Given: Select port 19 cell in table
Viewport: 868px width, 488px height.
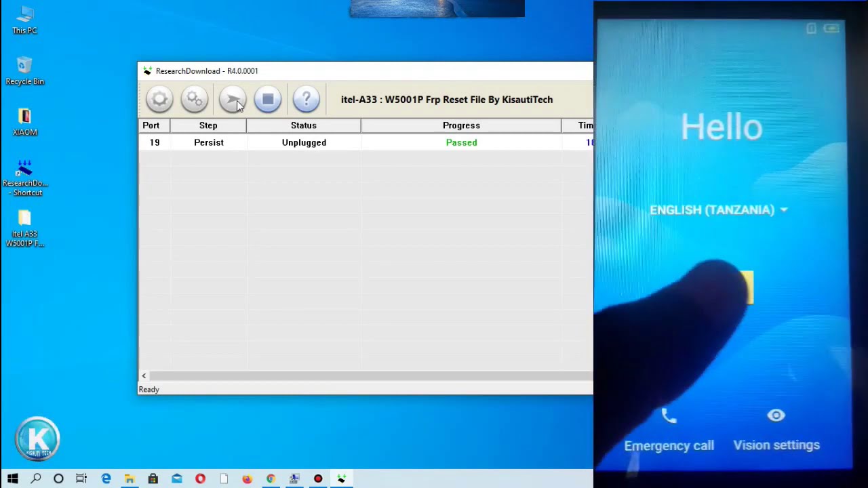Looking at the screenshot, I should click(155, 142).
